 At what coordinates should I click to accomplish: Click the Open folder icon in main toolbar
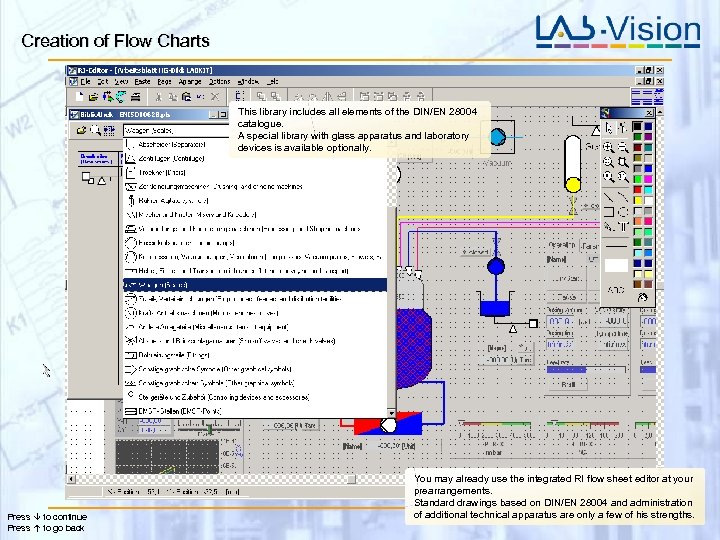pos(93,96)
